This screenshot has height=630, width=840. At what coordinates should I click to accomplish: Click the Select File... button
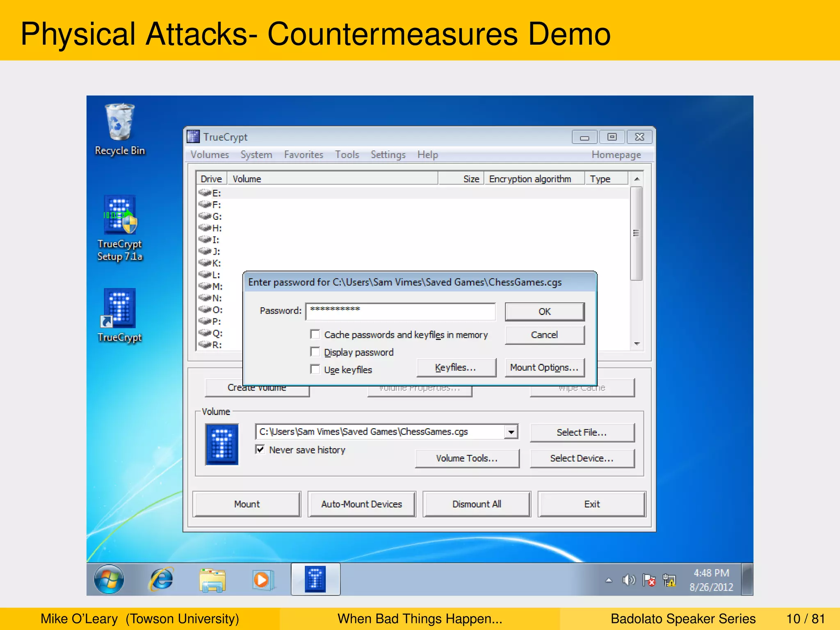coord(582,432)
